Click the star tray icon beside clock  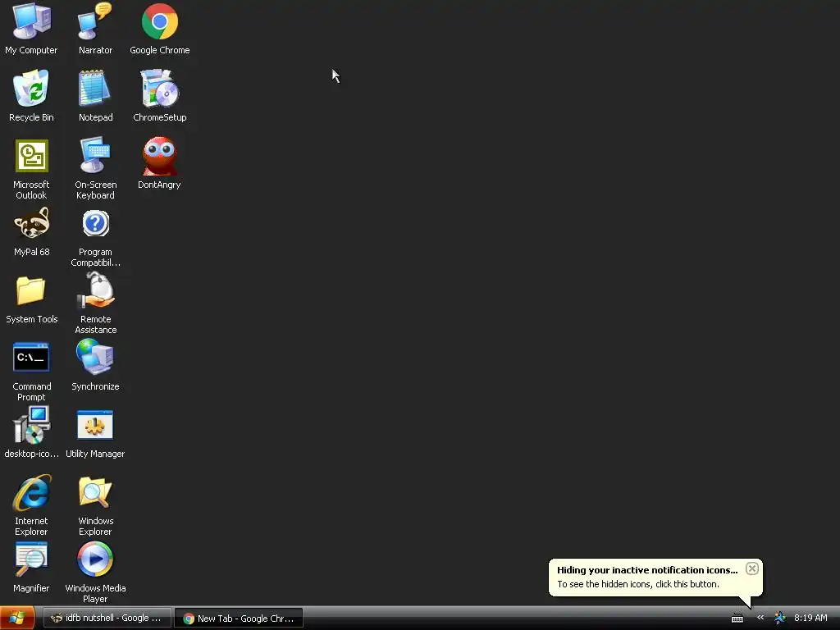click(x=780, y=618)
